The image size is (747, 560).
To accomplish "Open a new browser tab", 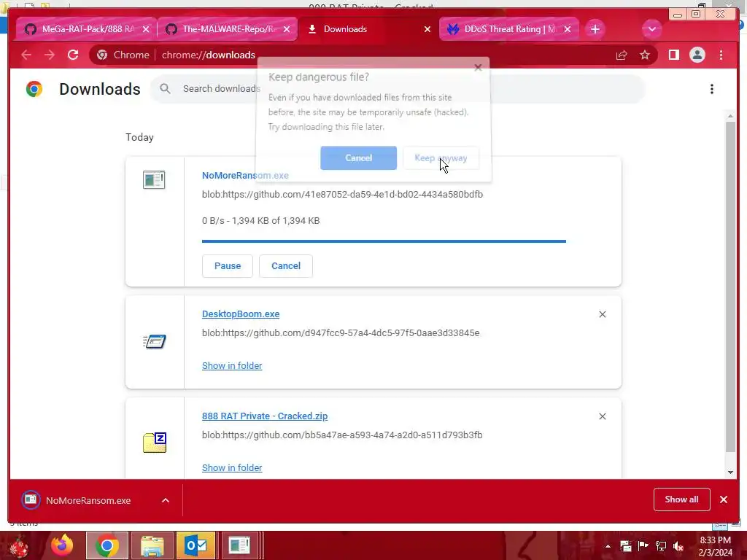I will 595,29.
